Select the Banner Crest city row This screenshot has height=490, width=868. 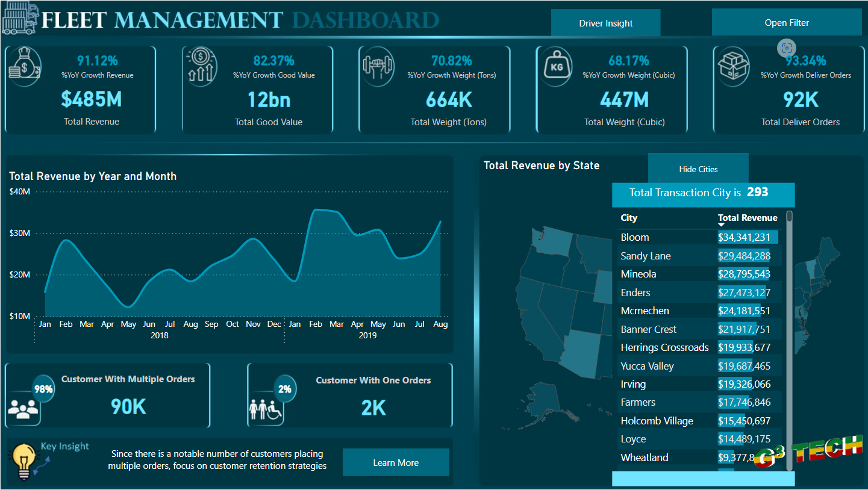(x=699, y=329)
